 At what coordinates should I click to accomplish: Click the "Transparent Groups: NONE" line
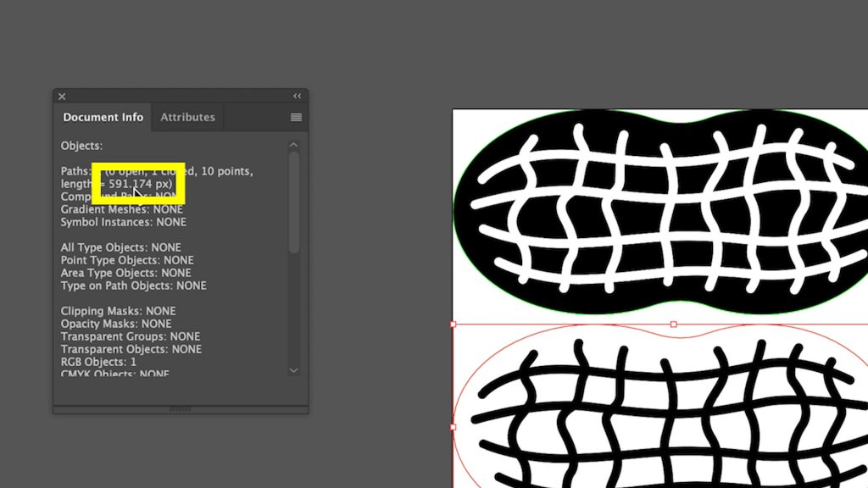point(131,336)
